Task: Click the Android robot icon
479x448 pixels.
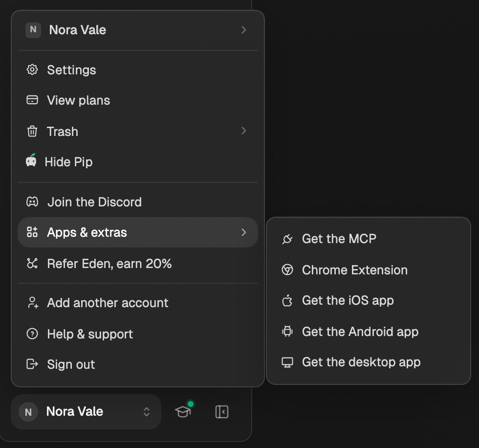Action: [x=287, y=331]
